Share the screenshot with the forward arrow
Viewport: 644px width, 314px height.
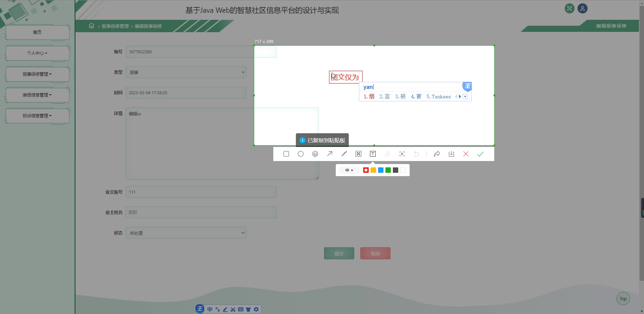437,154
